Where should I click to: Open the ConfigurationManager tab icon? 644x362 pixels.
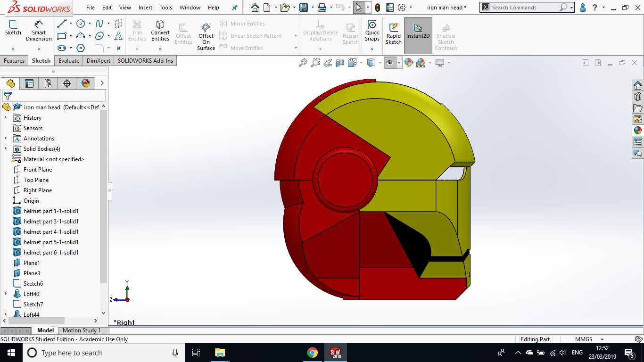[x=48, y=83]
